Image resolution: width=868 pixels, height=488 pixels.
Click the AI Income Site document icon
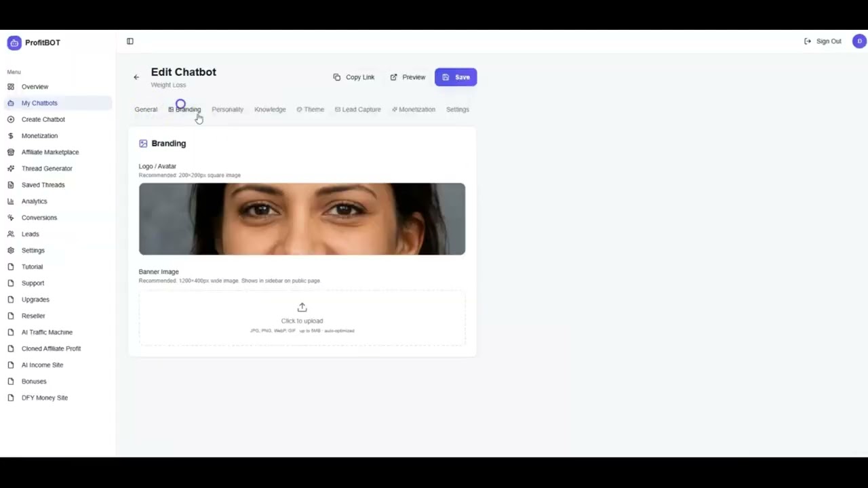click(x=11, y=365)
